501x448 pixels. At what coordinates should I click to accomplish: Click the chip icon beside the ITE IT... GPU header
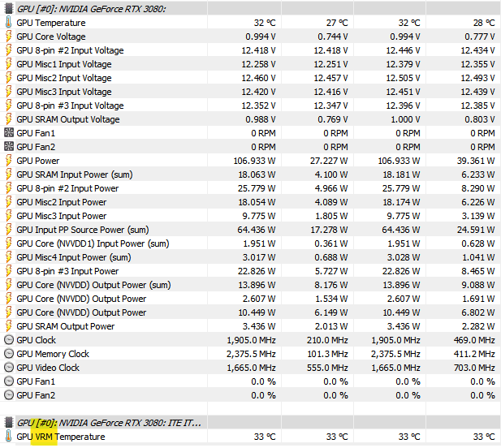tap(9, 423)
